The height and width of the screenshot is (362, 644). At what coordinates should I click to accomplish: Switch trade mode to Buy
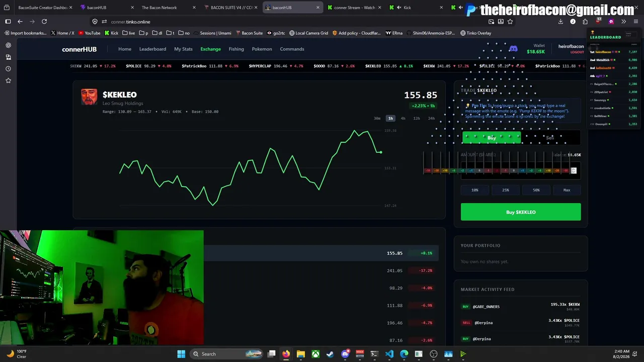click(492, 138)
